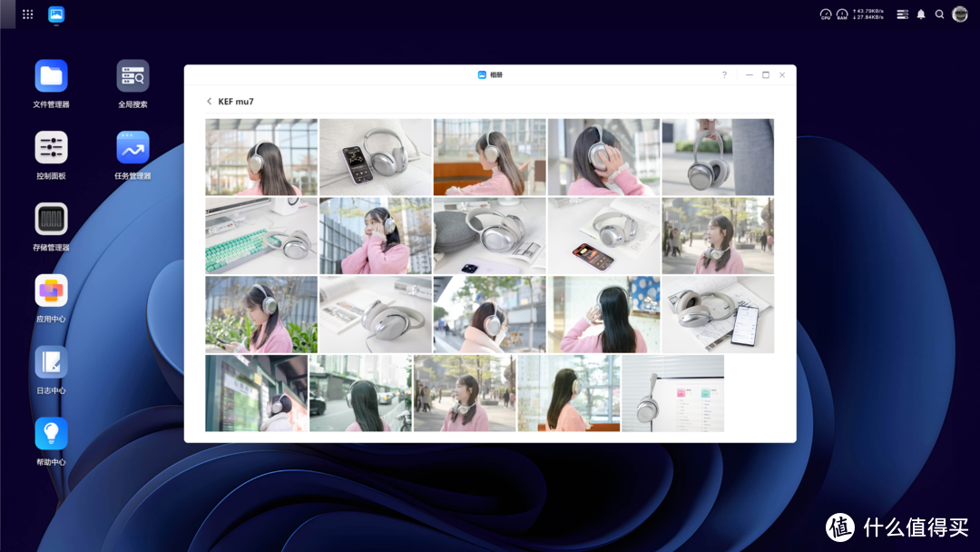This screenshot has width=980, height=552.
Task: Open the Control Panel app
Action: [52, 148]
